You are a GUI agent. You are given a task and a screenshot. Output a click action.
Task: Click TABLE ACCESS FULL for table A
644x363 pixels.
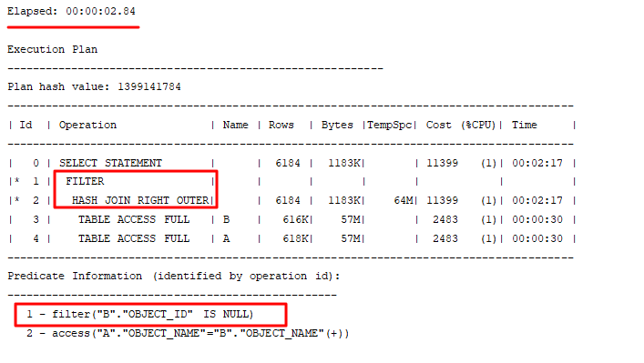tap(134, 238)
